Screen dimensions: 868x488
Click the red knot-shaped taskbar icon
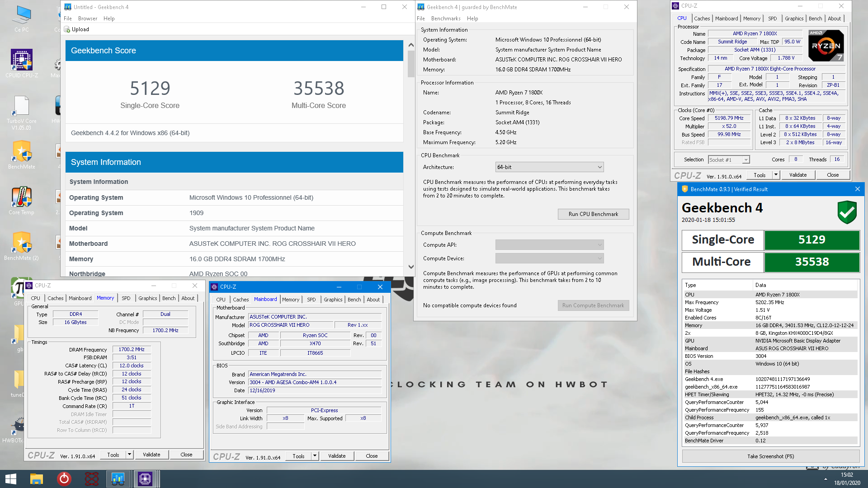pyautogui.click(x=91, y=479)
